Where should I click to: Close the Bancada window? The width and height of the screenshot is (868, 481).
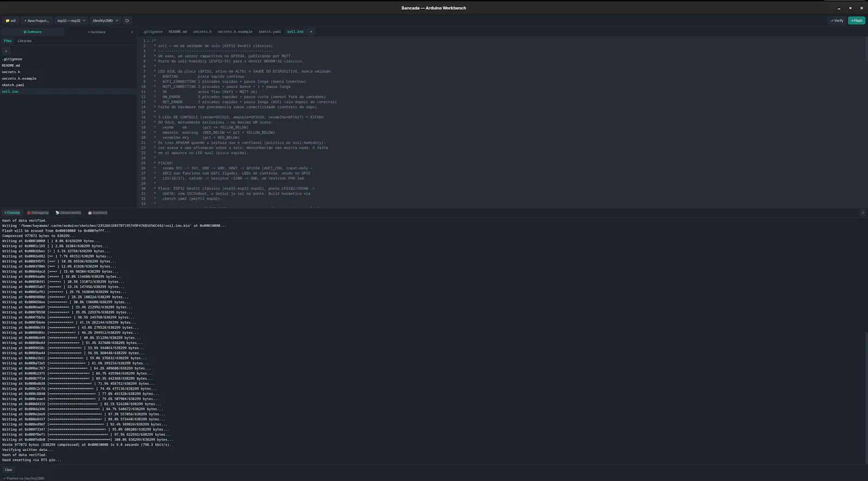point(861,8)
